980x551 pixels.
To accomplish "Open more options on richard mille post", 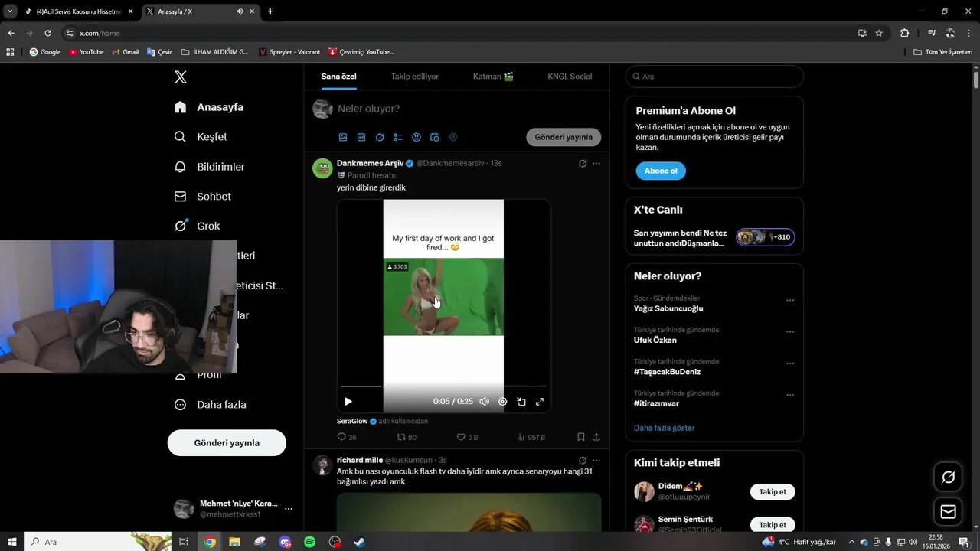I will click(596, 461).
